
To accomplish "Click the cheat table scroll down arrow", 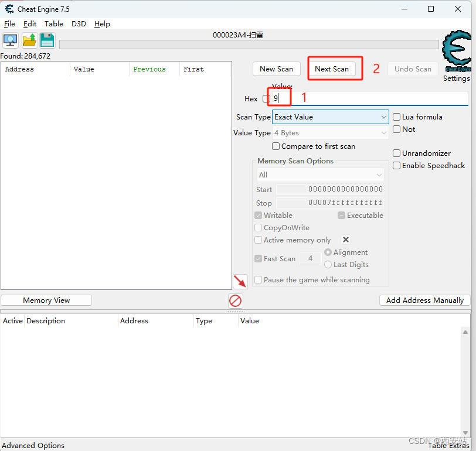I will pyautogui.click(x=465, y=433).
